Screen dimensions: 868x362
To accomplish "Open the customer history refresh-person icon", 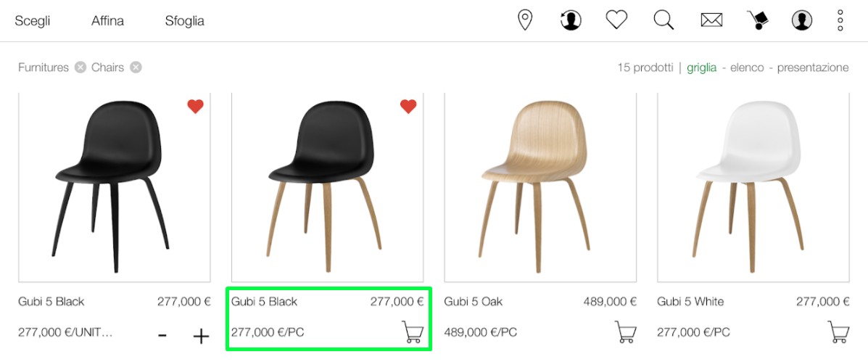I will click(570, 20).
